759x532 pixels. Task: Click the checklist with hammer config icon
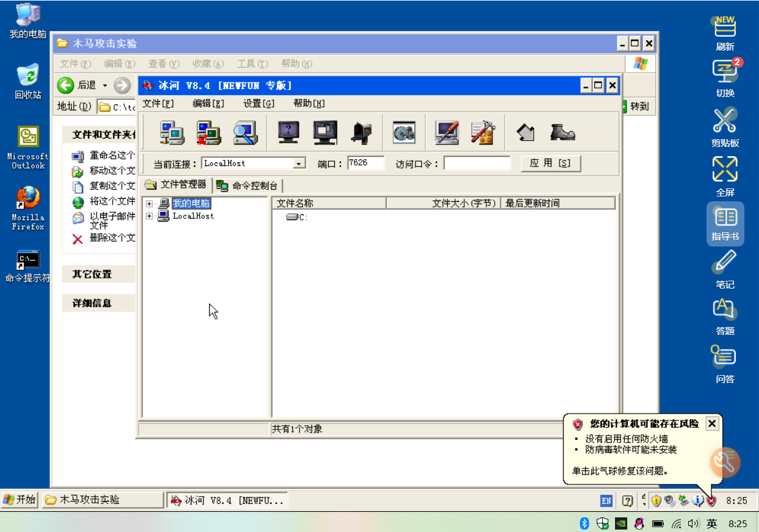(x=483, y=132)
